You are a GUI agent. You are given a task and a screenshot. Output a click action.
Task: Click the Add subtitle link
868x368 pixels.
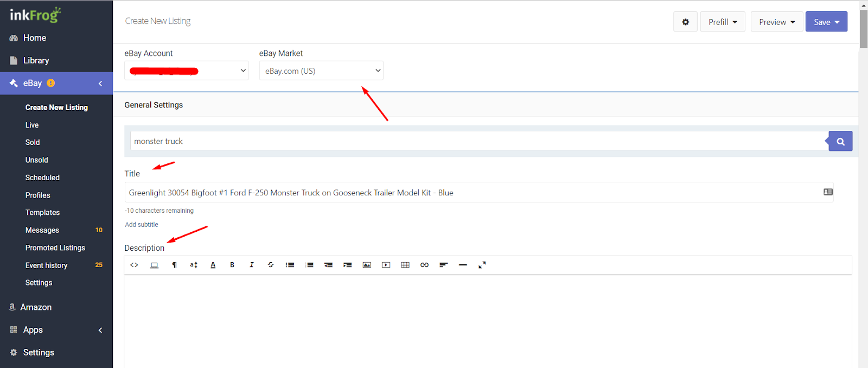[x=142, y=225]
